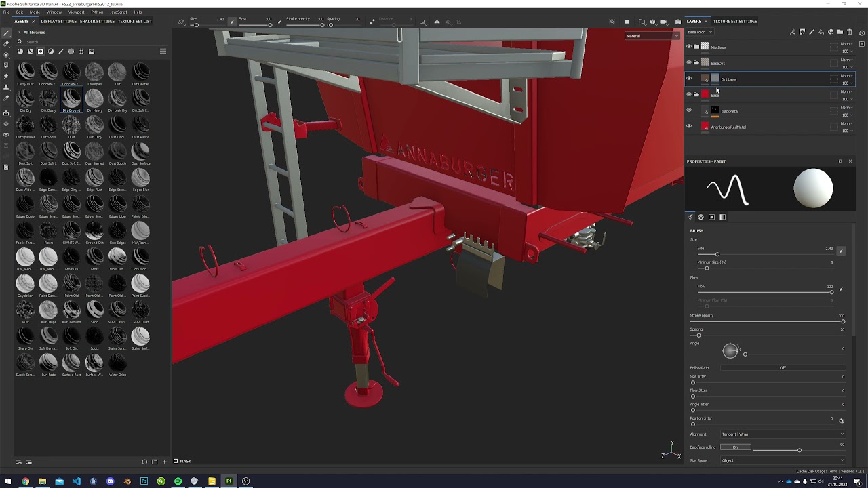Select the Polygon fill tool
This screenshot has width=868, height=488.
pos(6,65)
